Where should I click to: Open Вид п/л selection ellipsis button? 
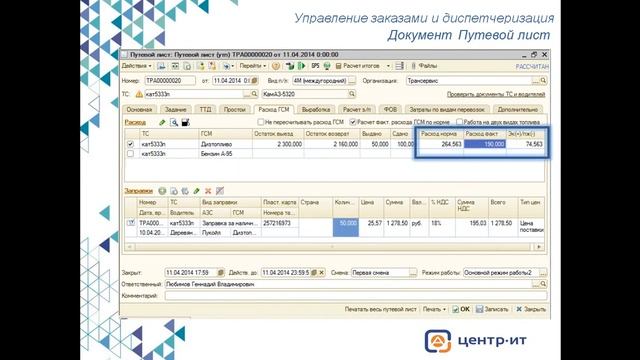click(x=352, y=81)
